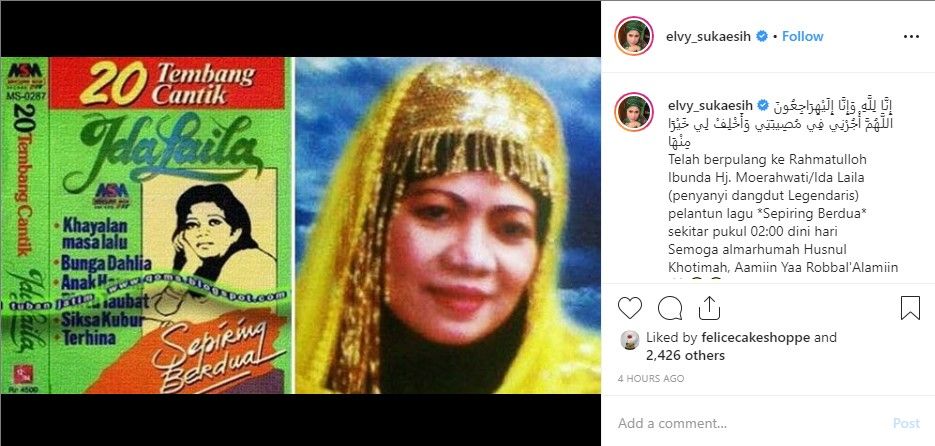The height and width of the screenshot is (446, 935).
Task: Click verified badge in the caption
Action: [763, 106]
